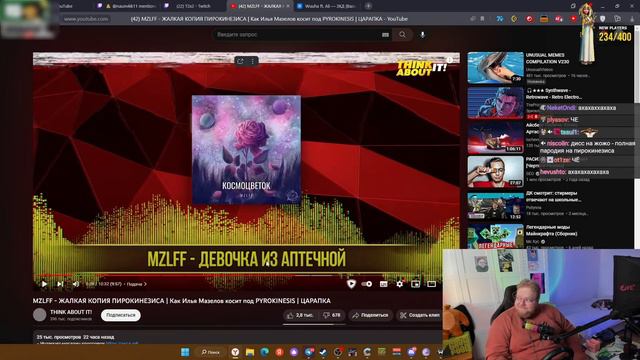The height and width of the screenshot is (360, 640).
Task: Open the red YouTube extension icon
Action: coord(573,19)
